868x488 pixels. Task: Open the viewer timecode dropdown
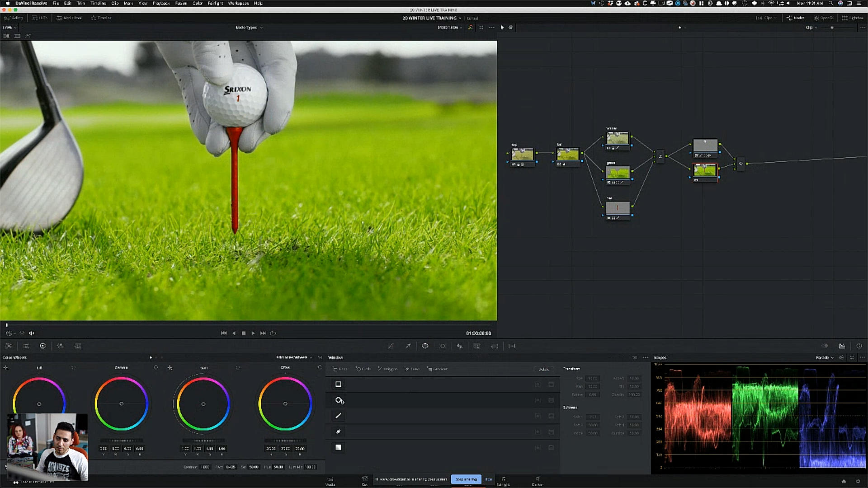(x=449, y=28)
